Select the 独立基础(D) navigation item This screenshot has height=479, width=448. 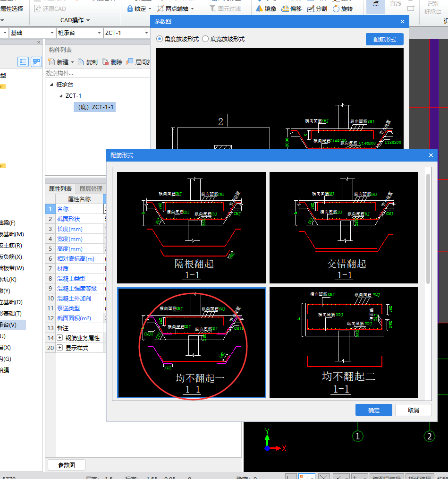[11, 302]
